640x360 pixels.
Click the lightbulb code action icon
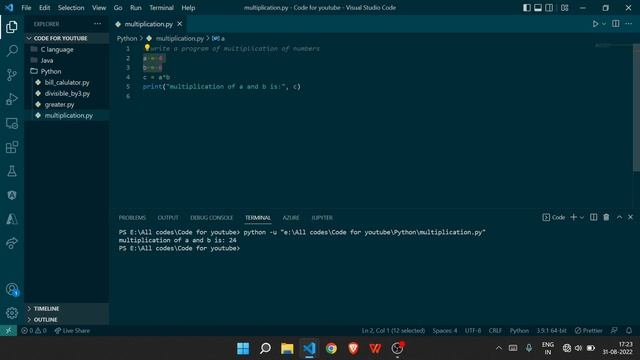[147, 48]
